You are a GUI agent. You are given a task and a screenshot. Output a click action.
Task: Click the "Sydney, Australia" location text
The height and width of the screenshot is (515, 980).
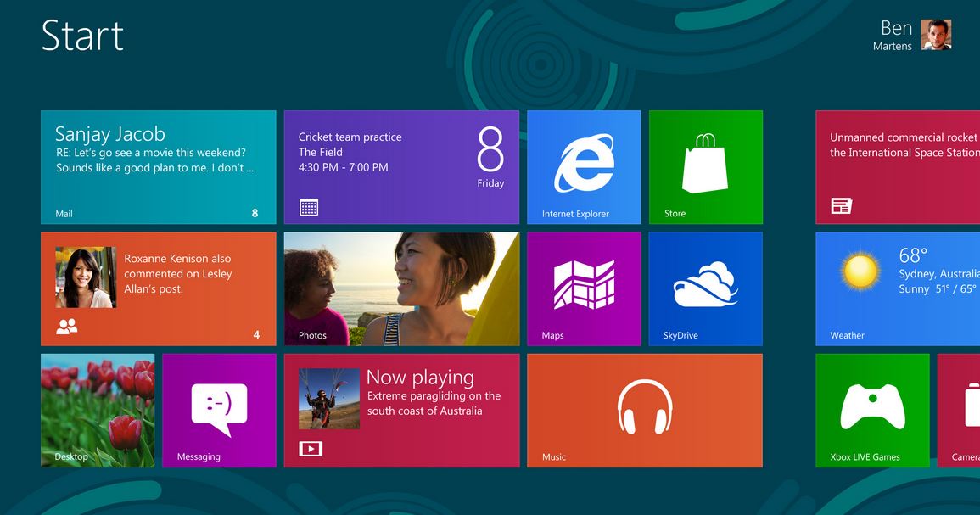click(939, 274)
